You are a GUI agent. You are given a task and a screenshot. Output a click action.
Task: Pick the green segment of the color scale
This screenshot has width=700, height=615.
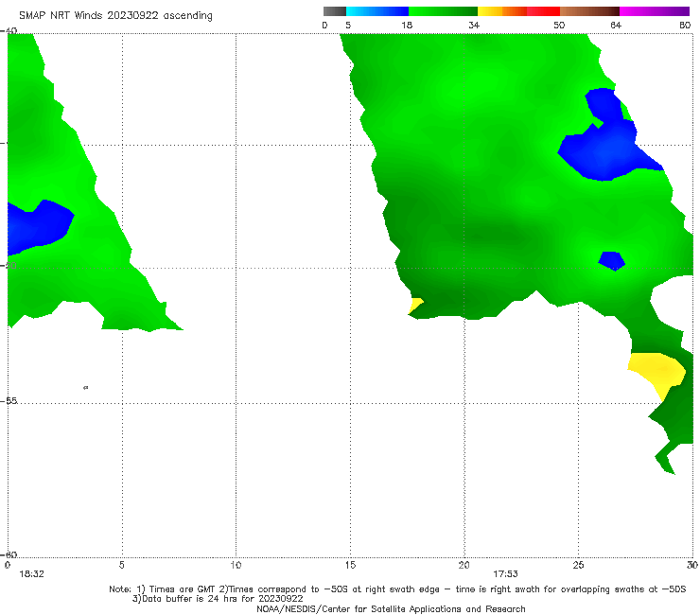pyautogui.click(x=444, y=11)
